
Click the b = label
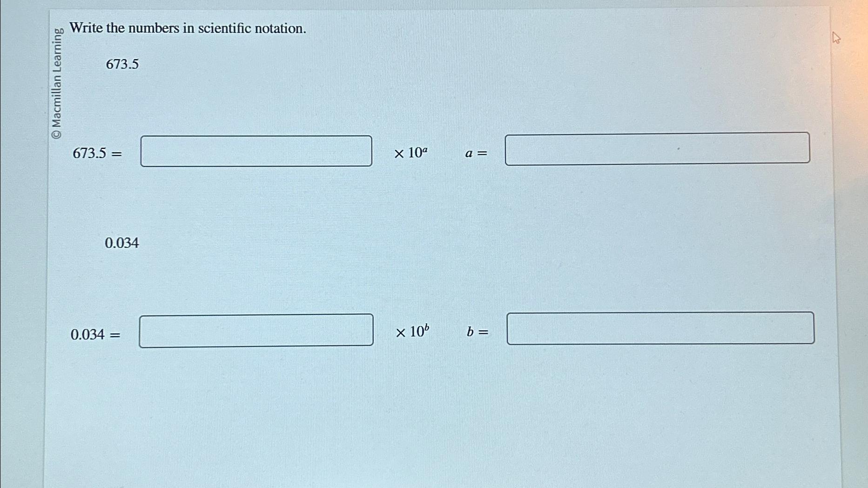pos(477,333)
